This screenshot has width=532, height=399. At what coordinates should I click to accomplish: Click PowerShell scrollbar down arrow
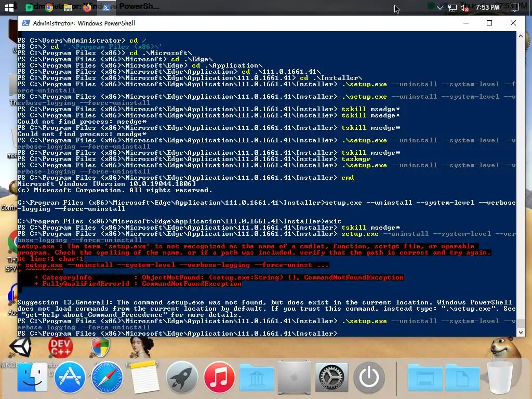tap(521, 332)
